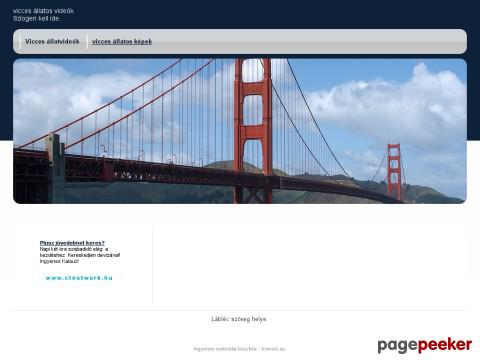Click the Lábléc szöveg helye footer text

[x=239, y=319]
